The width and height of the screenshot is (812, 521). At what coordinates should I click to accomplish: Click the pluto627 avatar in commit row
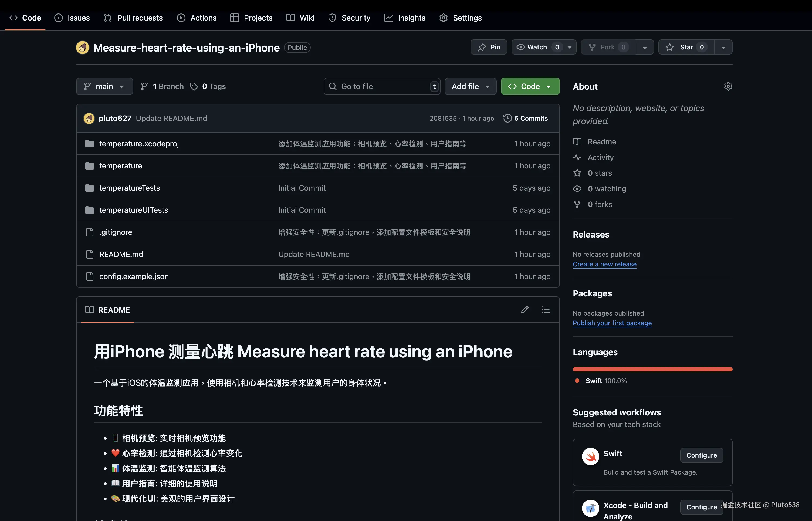tap(89, 118)
